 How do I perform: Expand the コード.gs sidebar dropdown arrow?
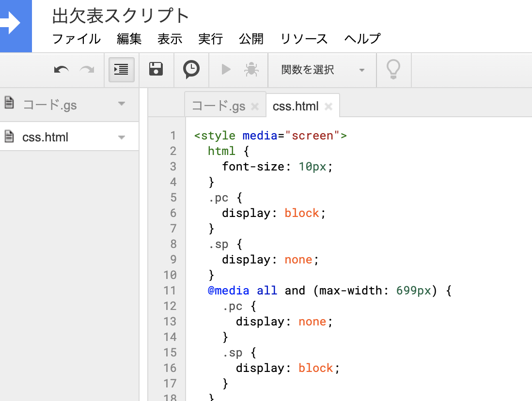[122, 103]
